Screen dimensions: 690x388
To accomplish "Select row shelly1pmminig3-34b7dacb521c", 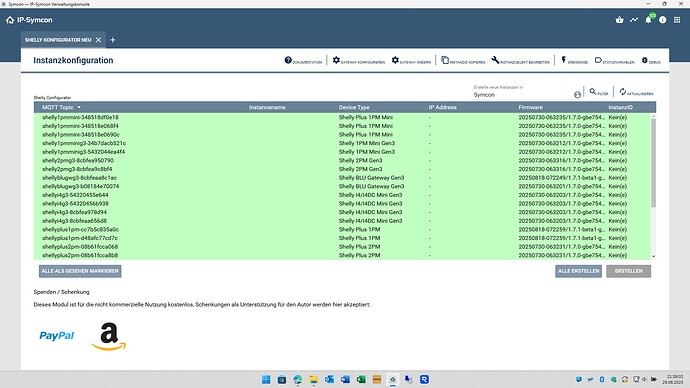I will click(x=341, y=143).
